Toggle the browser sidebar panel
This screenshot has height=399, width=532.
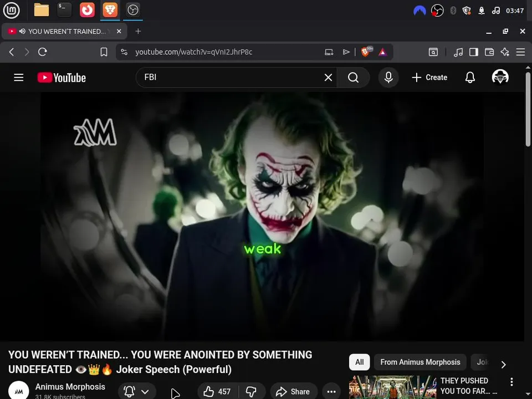474,52
